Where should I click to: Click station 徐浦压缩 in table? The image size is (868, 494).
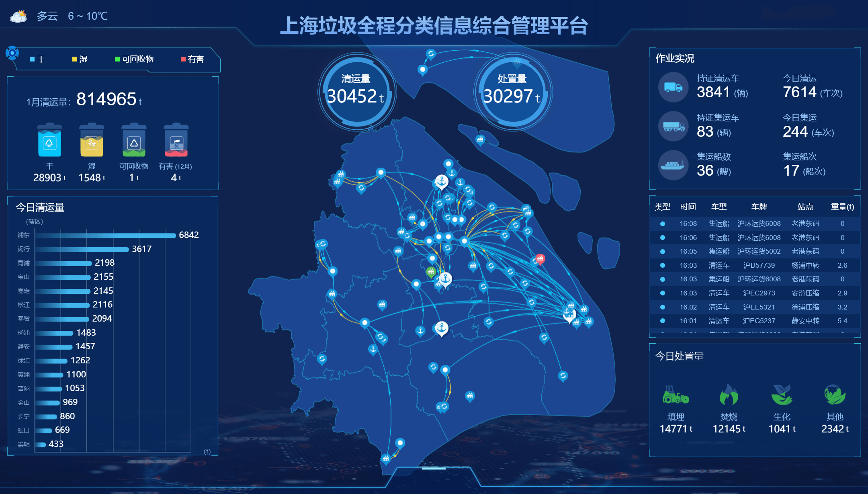pos(805,307)
